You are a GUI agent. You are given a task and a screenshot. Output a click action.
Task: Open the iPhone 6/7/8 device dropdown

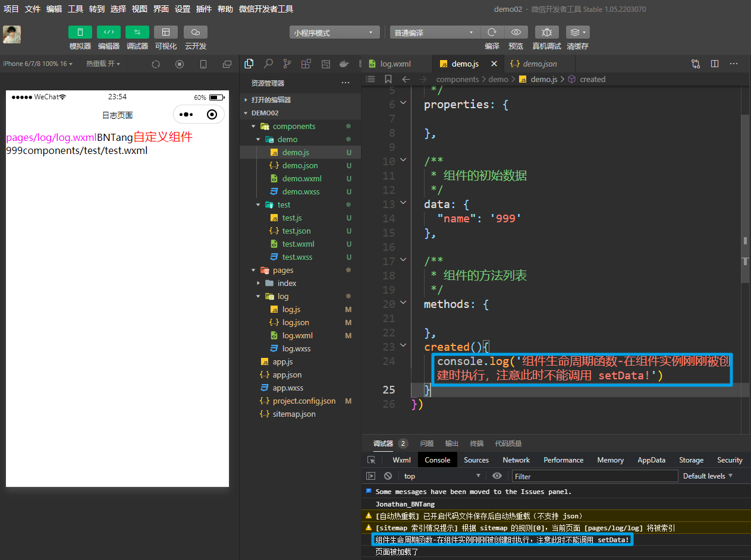pyautogui.click(x=38, y=64)
